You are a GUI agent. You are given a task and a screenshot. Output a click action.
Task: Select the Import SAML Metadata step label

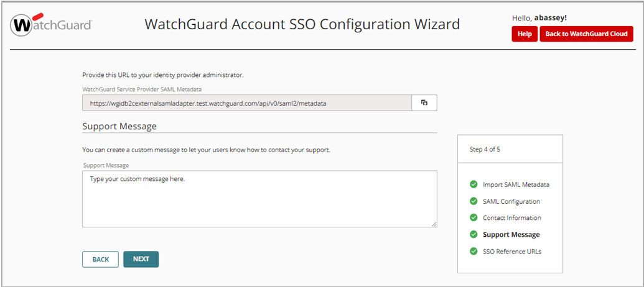tap(516, 185)
